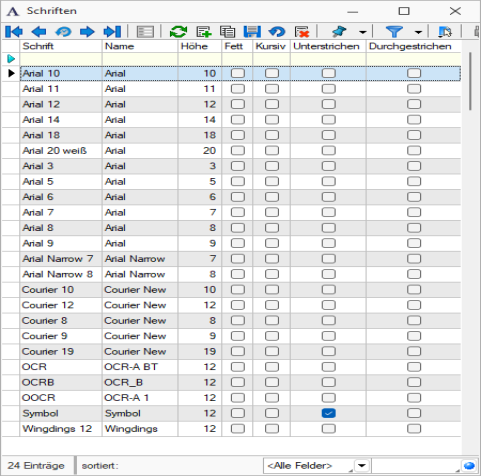This screenshot has width=481, height=476.
Task: Open the pin dropdown arrow
Action: coord(363,32)
